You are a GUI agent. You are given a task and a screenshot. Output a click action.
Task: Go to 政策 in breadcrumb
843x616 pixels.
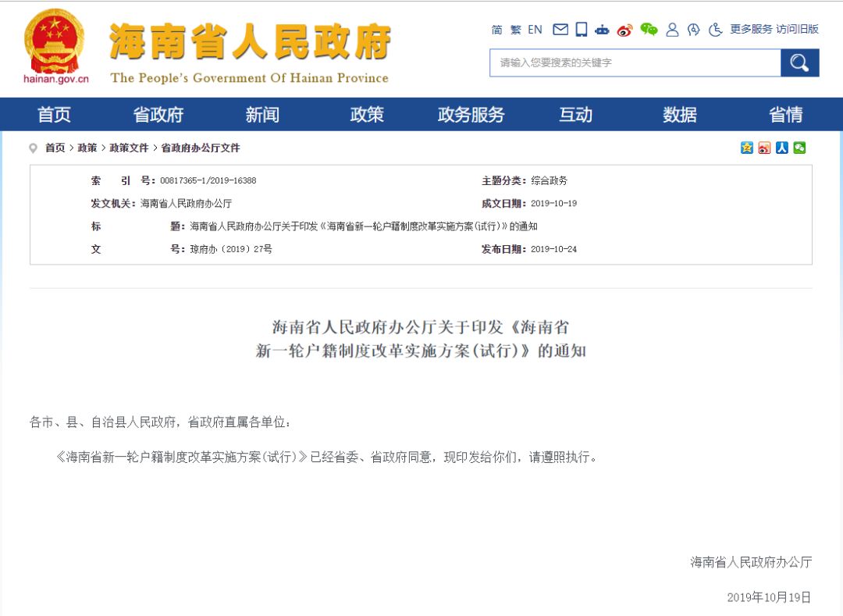click(87, 148)
